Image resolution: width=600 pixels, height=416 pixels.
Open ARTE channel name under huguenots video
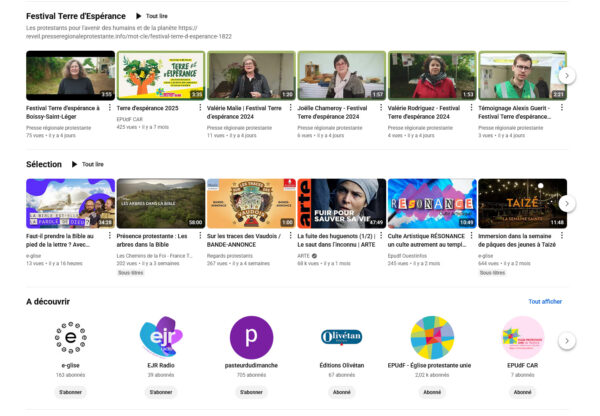coord(303,256)
